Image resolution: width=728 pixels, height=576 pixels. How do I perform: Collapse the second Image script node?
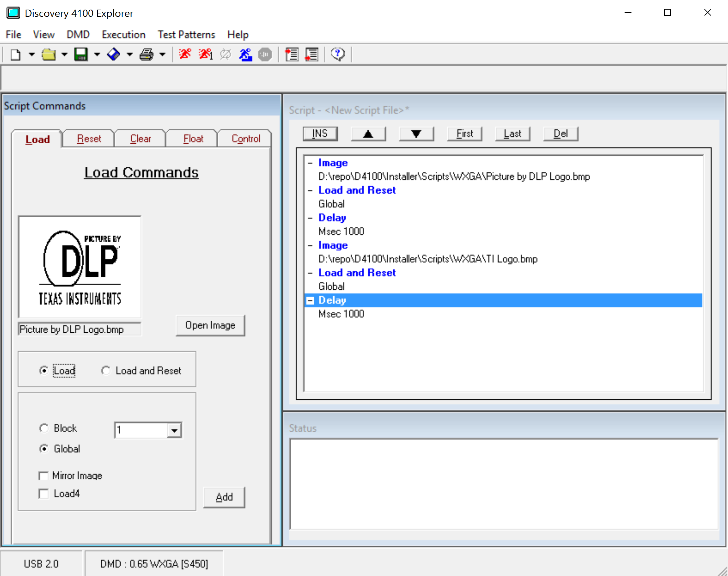tap(310, 245)
